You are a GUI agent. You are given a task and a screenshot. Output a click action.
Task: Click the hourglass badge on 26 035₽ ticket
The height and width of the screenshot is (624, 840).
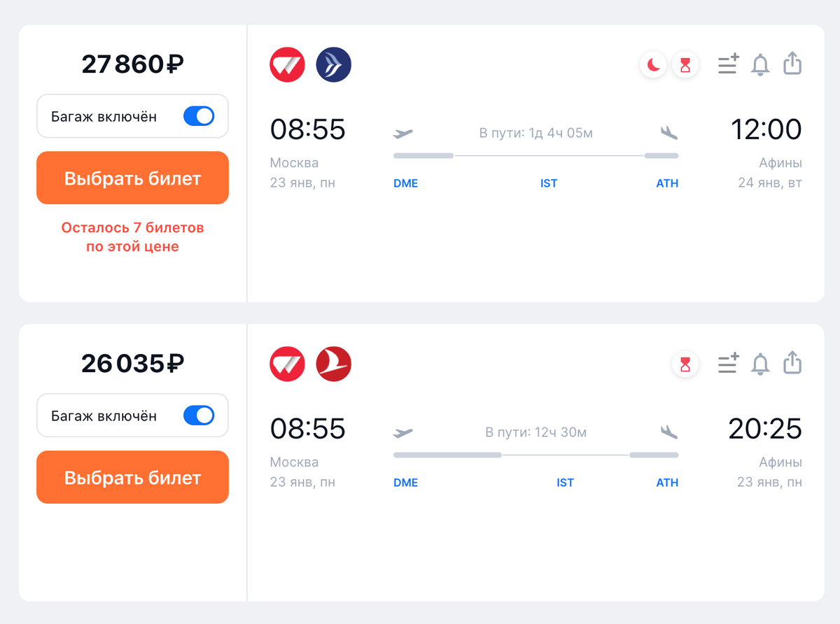click(x=685, y=365)
